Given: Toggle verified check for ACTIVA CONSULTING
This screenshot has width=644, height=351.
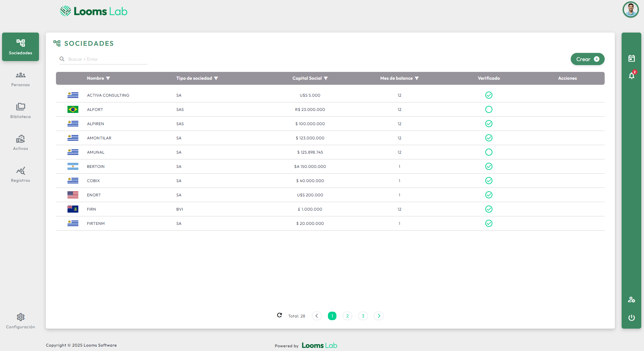Looking at the screenshot, I should (x=489, y=95).
